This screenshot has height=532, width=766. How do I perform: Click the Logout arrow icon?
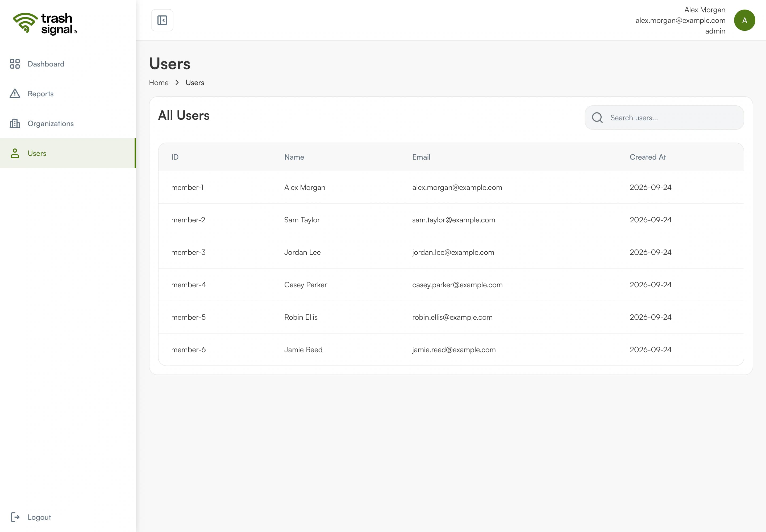(x=15, y=517)
